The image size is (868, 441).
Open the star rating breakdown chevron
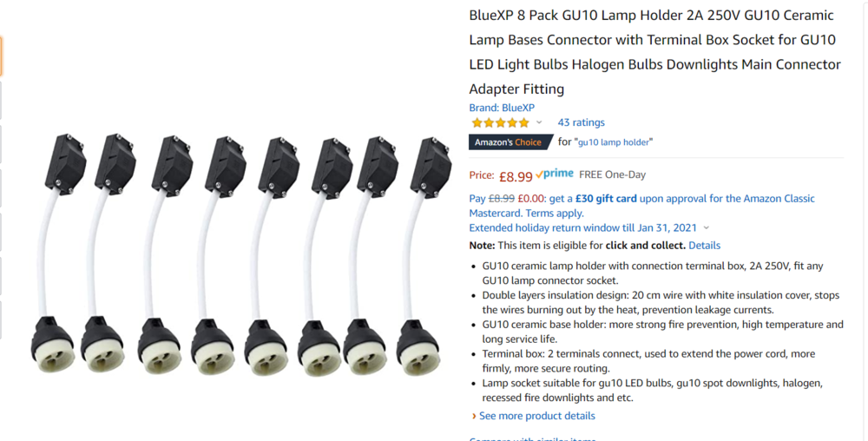tap(539, 123)
